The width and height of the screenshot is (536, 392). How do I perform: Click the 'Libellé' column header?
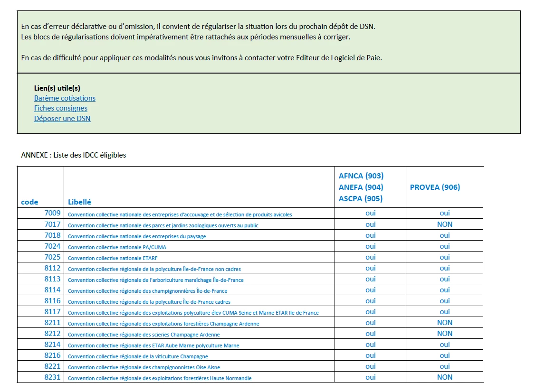click(80, 202)
